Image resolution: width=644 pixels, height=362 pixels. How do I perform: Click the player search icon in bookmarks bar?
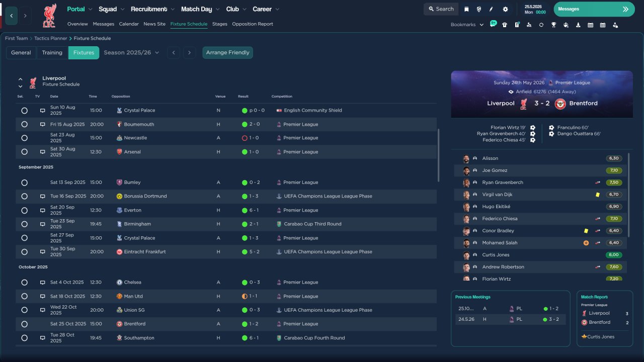click(529, 25)
